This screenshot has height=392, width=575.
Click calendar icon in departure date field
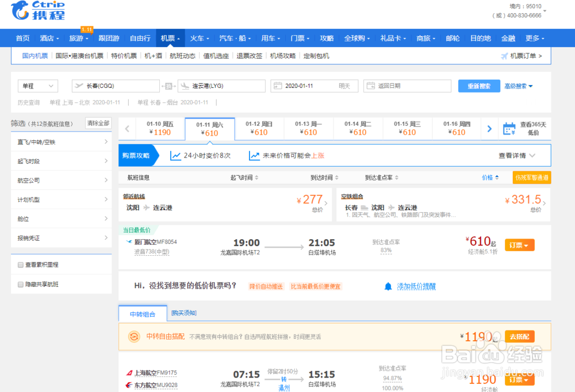(x=278, y=86)
